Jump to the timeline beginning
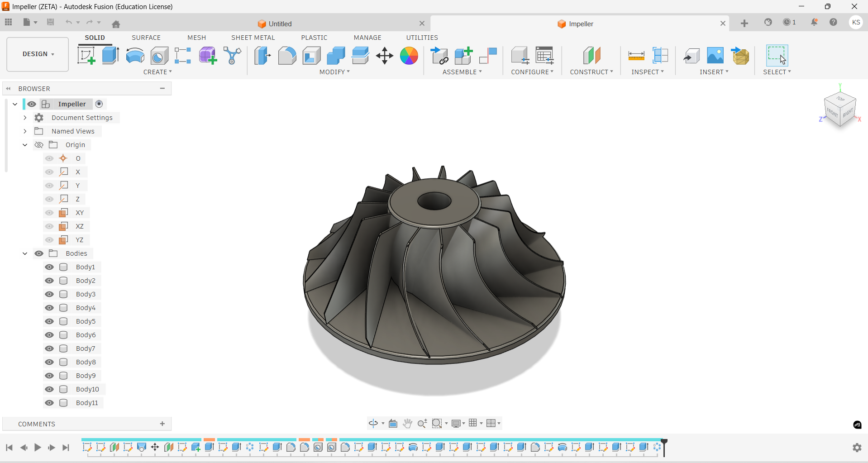 [x=9, y=448]
